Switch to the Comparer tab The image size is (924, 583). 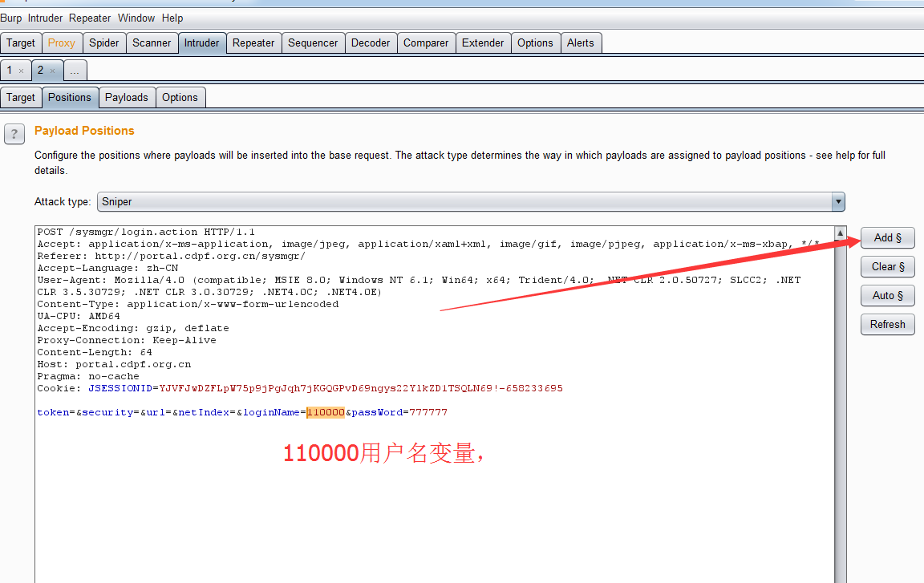(426, 43)
